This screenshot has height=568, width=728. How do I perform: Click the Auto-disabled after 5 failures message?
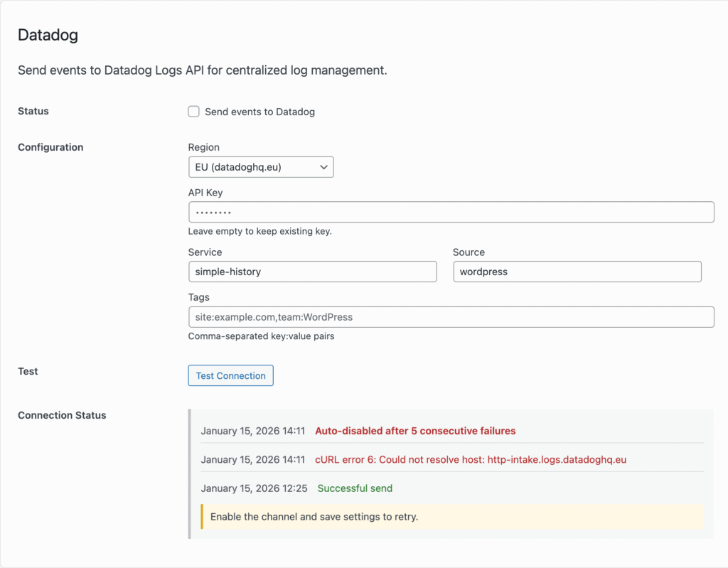point(415,431)
